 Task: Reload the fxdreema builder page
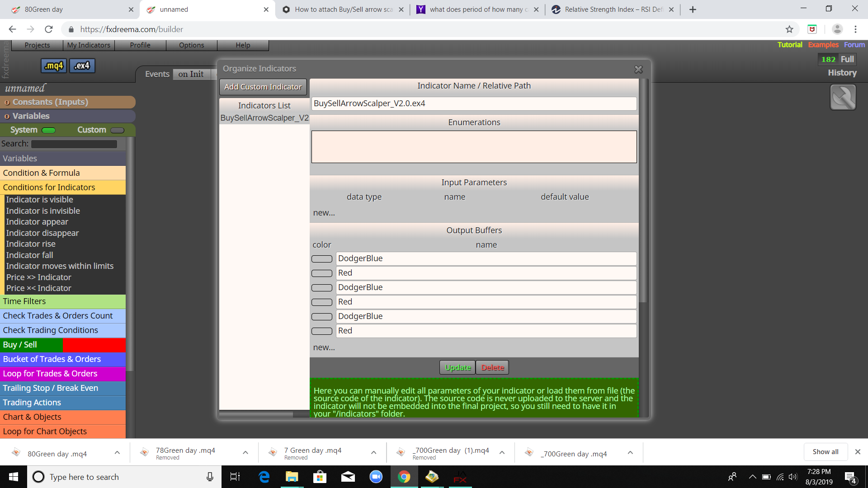click(x=49, y=29)
